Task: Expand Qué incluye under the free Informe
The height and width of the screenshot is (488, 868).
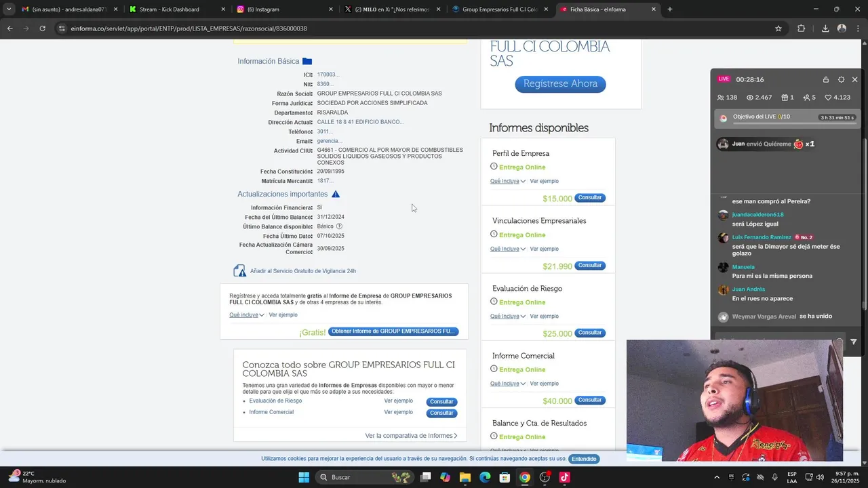Action: tap(247, 315)
